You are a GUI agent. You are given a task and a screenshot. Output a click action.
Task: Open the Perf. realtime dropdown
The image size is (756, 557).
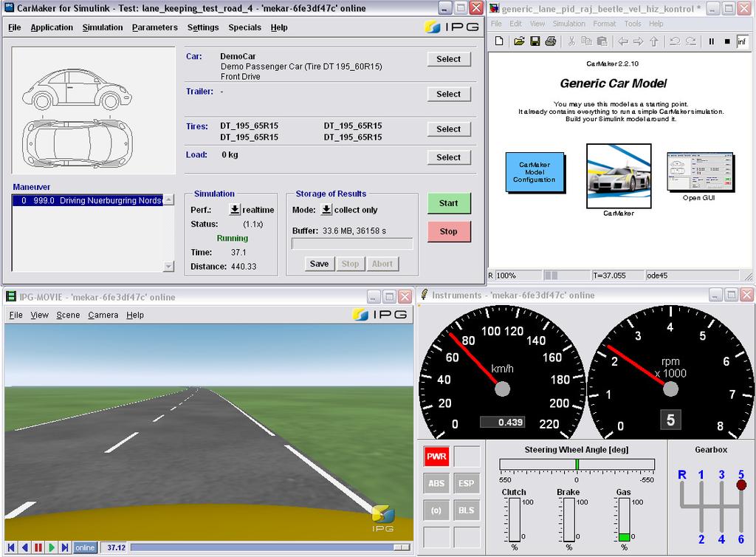tap(234, 209)
